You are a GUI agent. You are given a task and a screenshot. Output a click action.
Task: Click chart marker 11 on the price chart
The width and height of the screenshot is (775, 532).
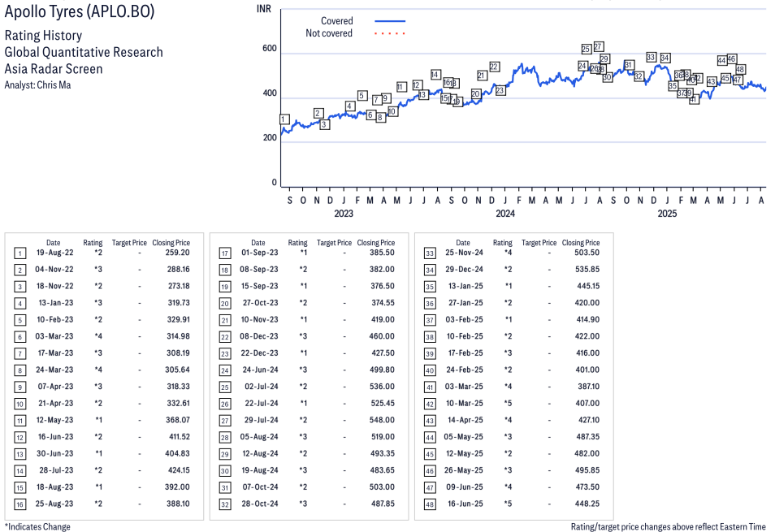(x=401, y=86)
